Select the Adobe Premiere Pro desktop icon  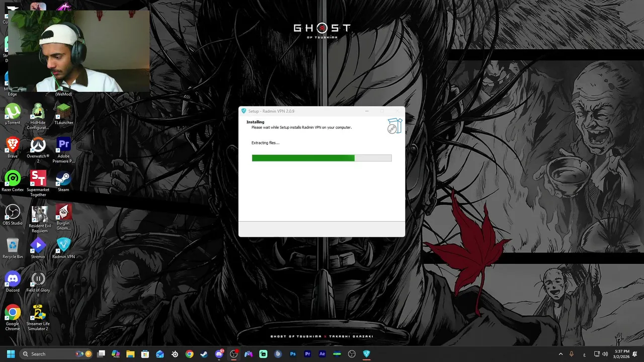pyautogui.click(x=63, y=150)
